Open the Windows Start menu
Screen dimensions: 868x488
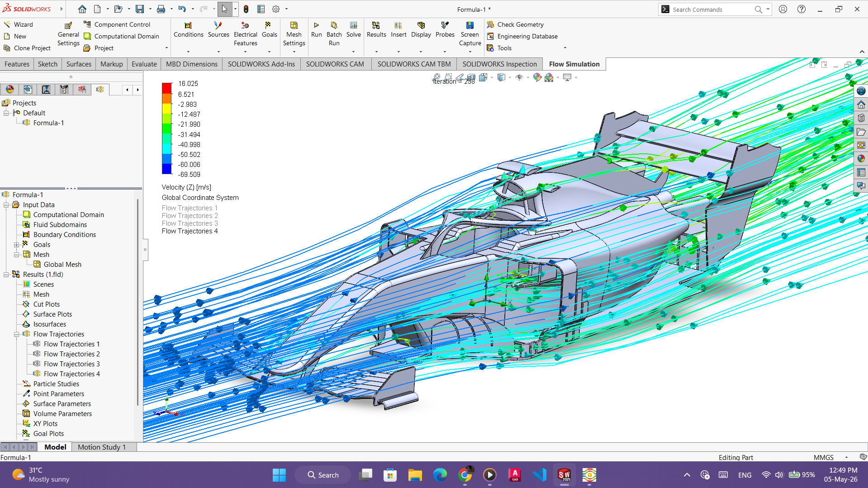[x=279, y=475]
